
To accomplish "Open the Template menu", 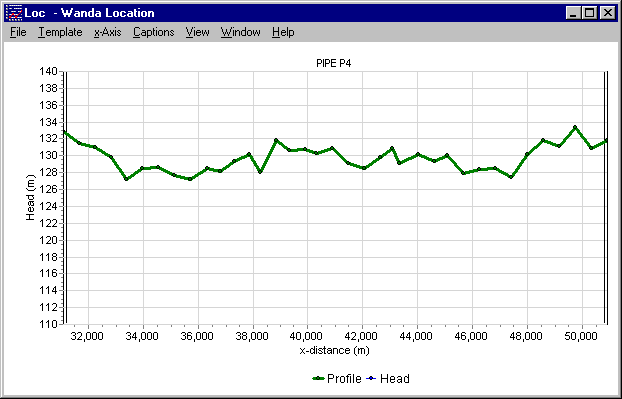I will pos(60,32).
